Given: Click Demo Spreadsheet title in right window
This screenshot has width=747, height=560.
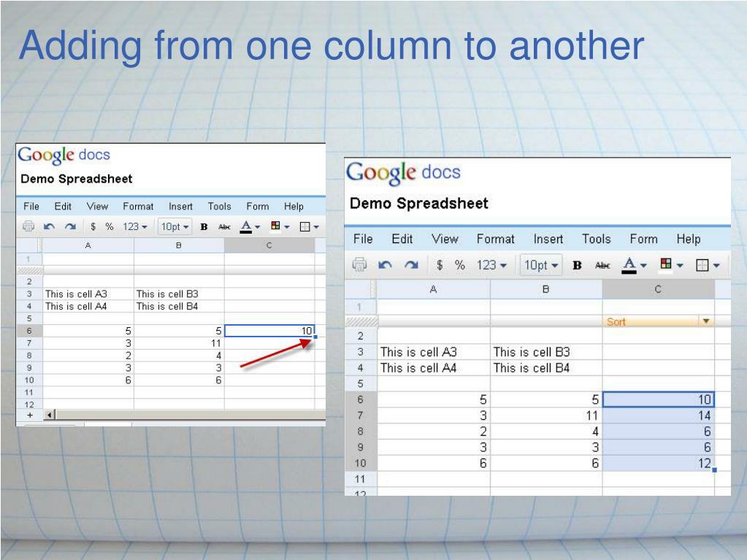Looking at the screenshot, I should [x=418, y=204].
